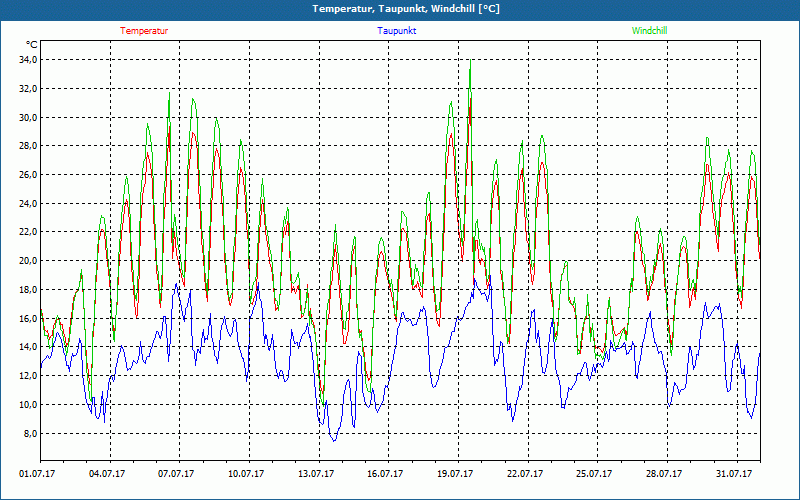800x500 pixels.
Task: Click the chart title 'Temperatur, Taupunkt, Windchill [°C]'
Action: 406,9
